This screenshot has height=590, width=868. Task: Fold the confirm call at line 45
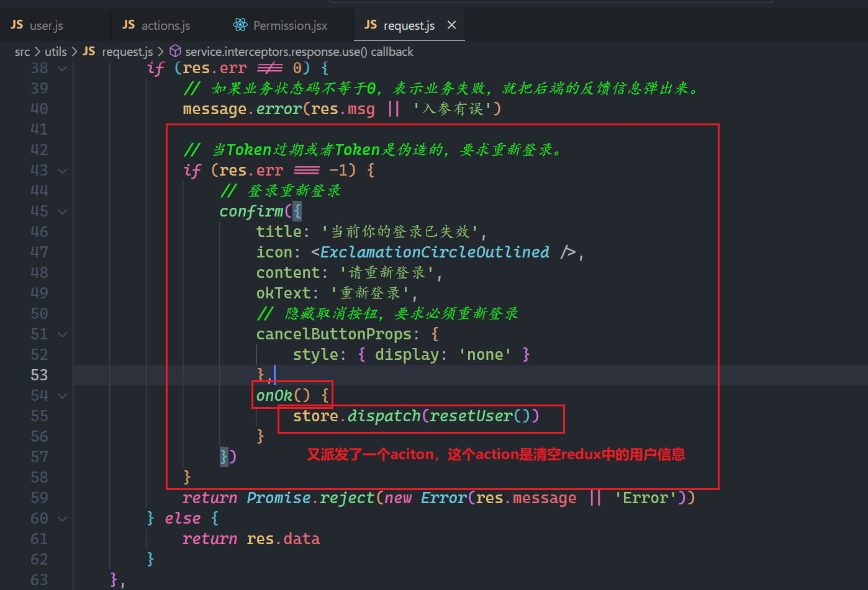tap(62, 212)
